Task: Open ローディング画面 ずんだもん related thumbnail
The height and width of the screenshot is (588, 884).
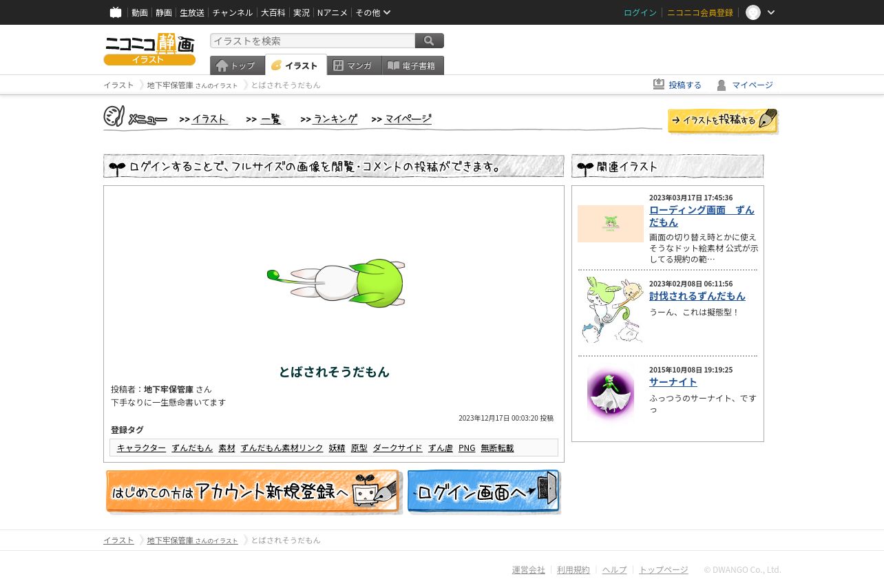Action: 611,224
